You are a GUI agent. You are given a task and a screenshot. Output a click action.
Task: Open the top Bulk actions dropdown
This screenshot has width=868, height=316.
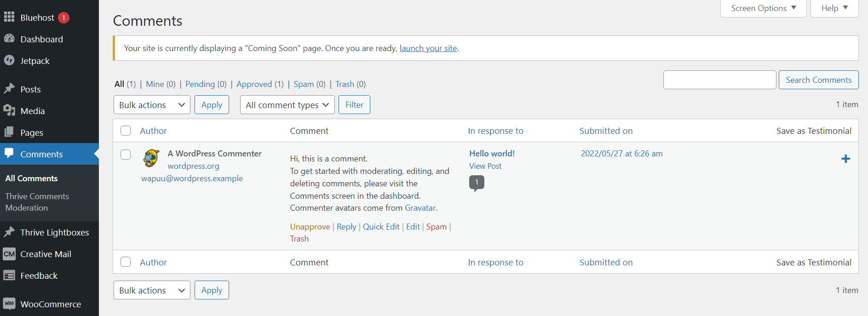[152, 105]
